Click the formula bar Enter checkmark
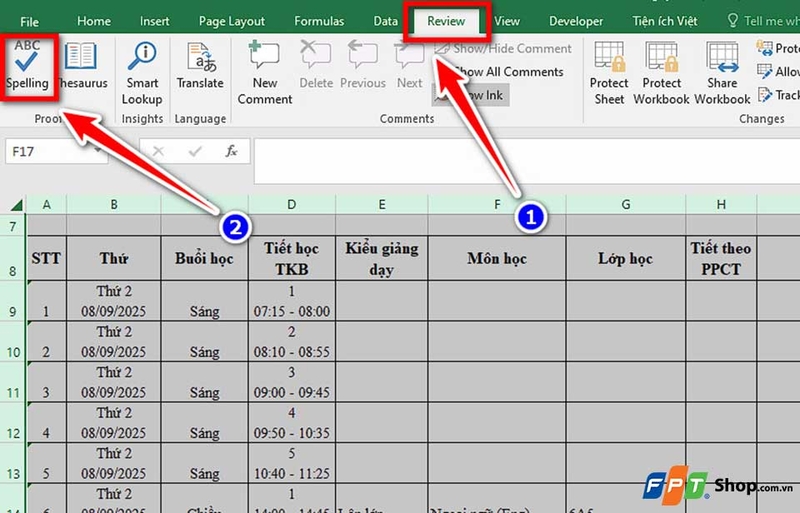Screen dimensions: 800x513 click(195, 151)
